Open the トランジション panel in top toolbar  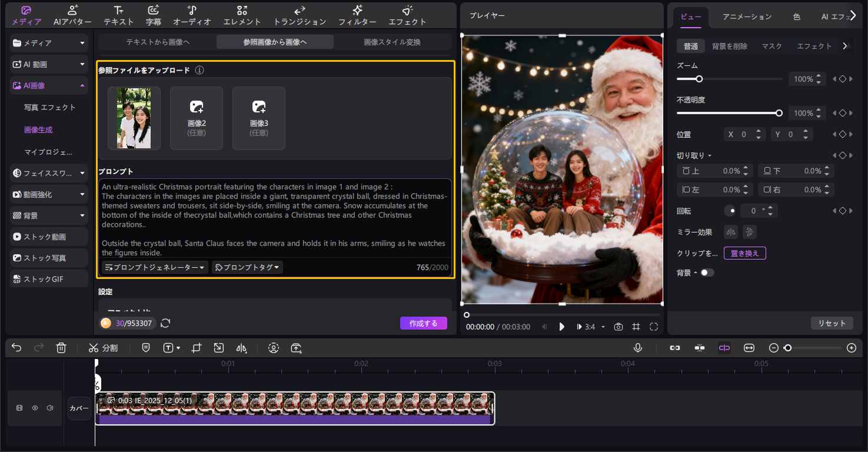click(299, 15)
